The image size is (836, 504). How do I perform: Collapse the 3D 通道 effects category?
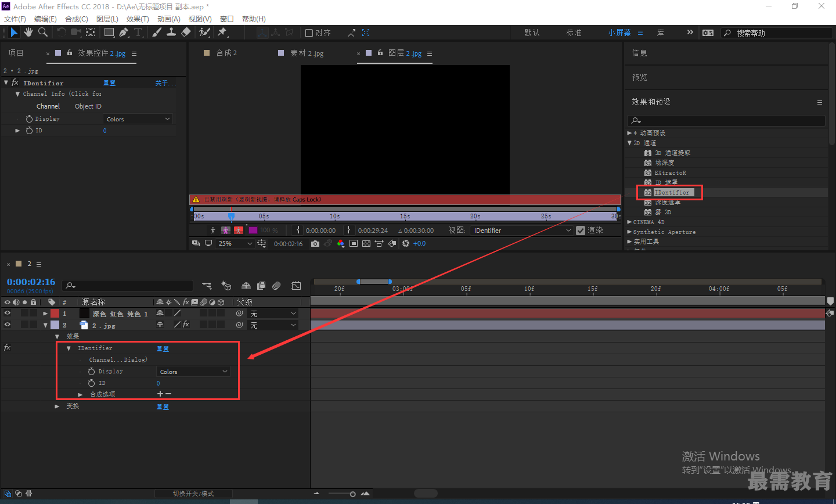629,143
